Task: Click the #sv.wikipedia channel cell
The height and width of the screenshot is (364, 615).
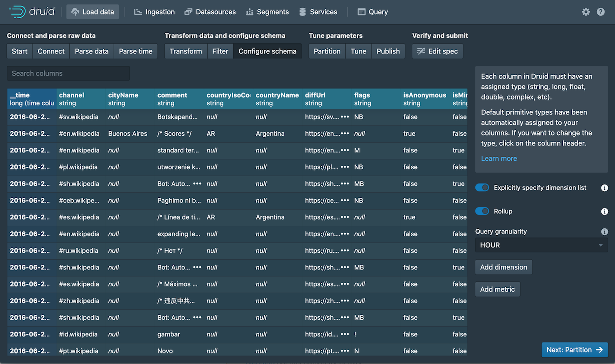Action: pyautogui.click(x=81, y=117)
